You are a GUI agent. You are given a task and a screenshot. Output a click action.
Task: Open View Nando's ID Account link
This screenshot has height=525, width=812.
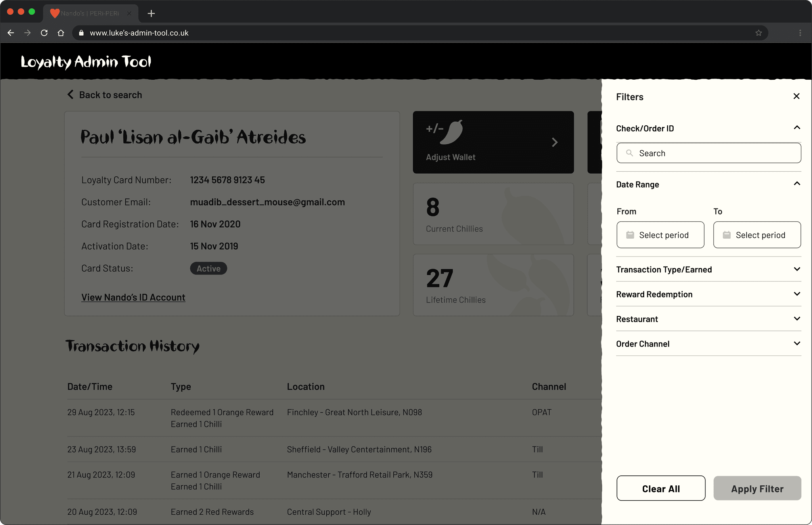click(x=133, y=297)
